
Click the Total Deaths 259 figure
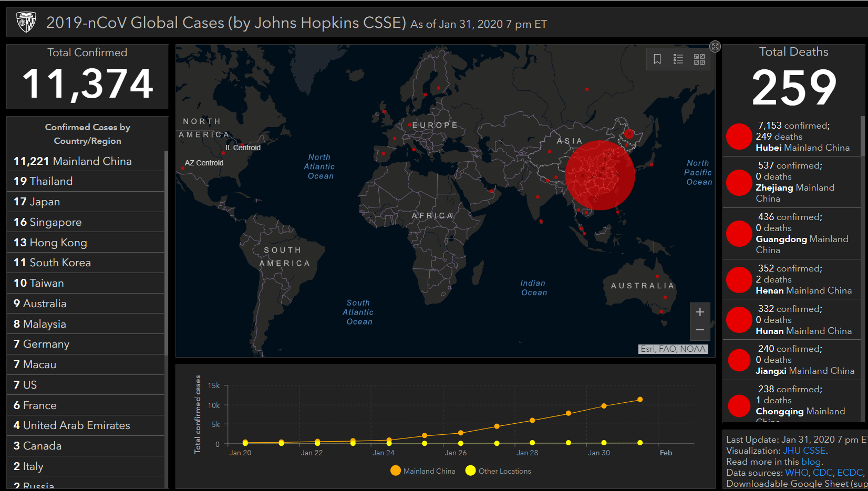tap(794, 88)
